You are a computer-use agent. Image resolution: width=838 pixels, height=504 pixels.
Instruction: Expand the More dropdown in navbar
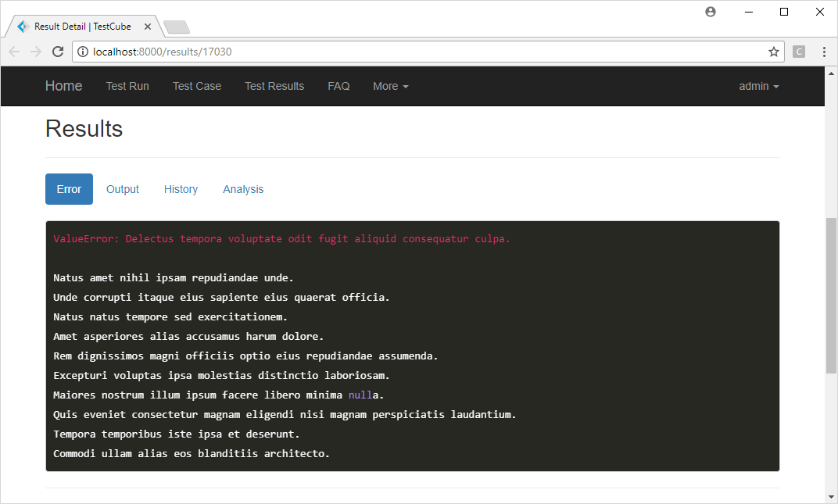pyautogui.click(x=391, y=86)
